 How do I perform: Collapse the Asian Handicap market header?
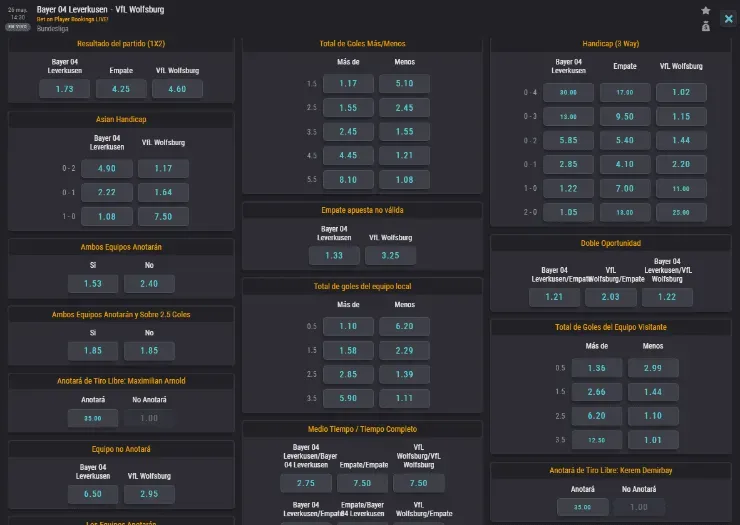tap(121, 119)
